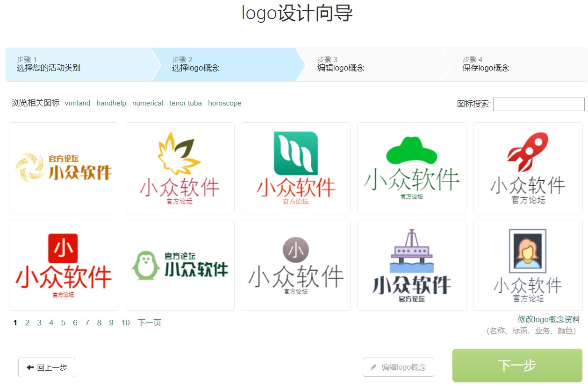Focus the 图标搜索 search field
The image size is (588, 387).
pyautogui.click(x=538, y=104)
